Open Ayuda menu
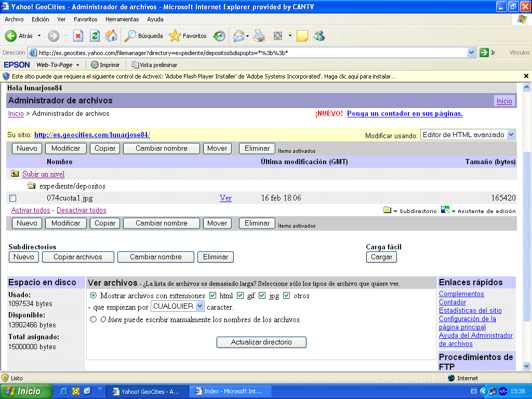This screenshot has width=532, height=399. (x=155, y=19)
